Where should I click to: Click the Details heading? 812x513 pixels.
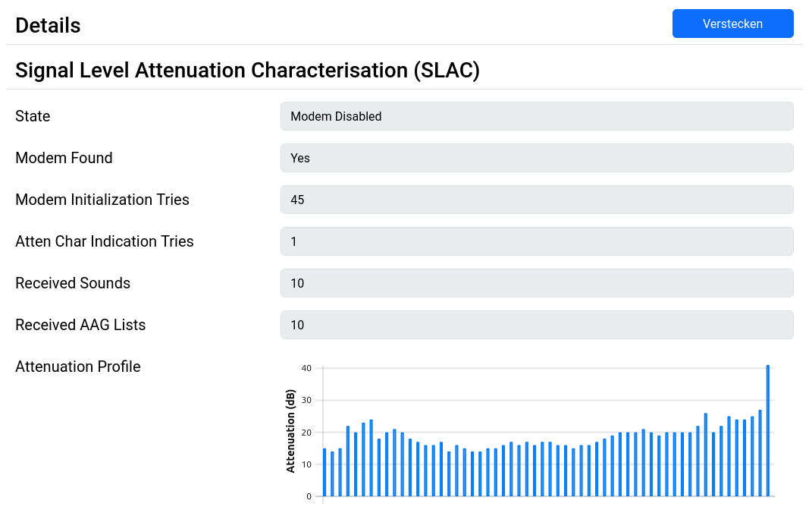[x=49, y=25]
